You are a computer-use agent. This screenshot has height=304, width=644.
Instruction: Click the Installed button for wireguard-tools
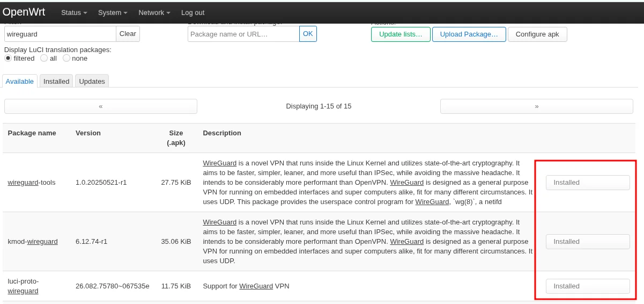[x=588, y=183]
